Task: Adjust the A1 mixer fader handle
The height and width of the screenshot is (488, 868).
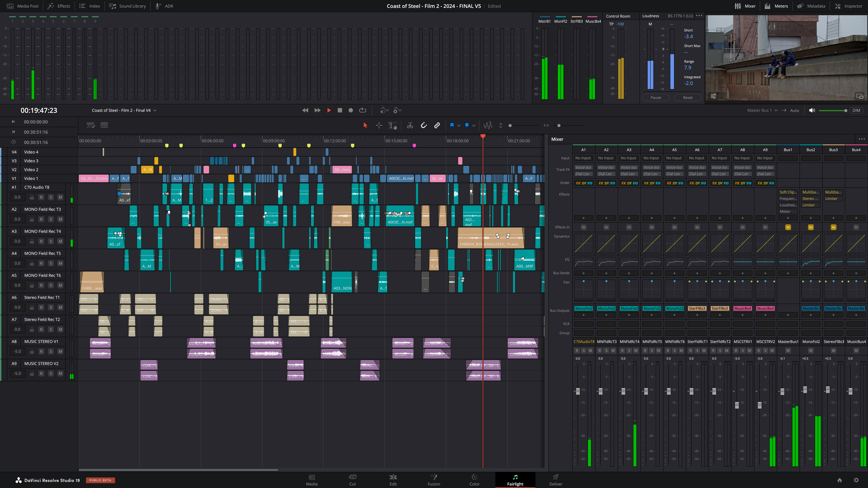Action: 578,391
